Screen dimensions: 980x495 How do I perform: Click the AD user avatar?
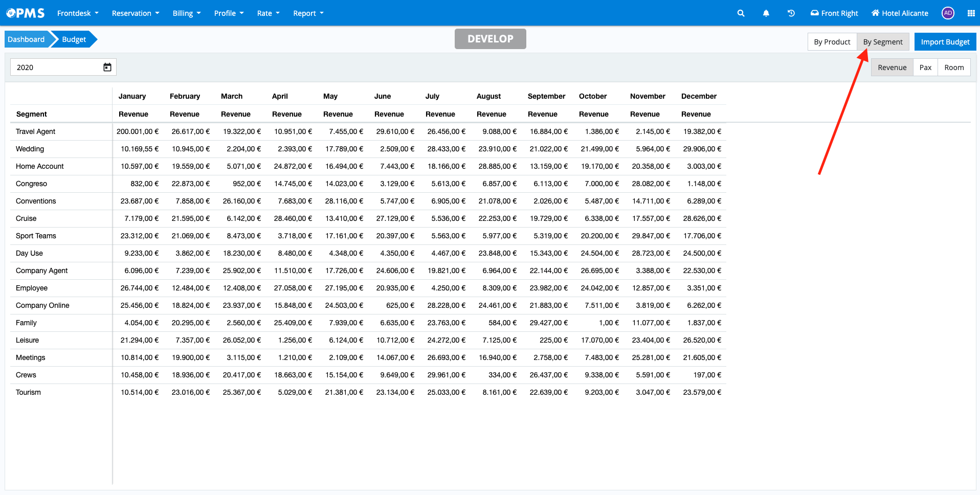948,13
